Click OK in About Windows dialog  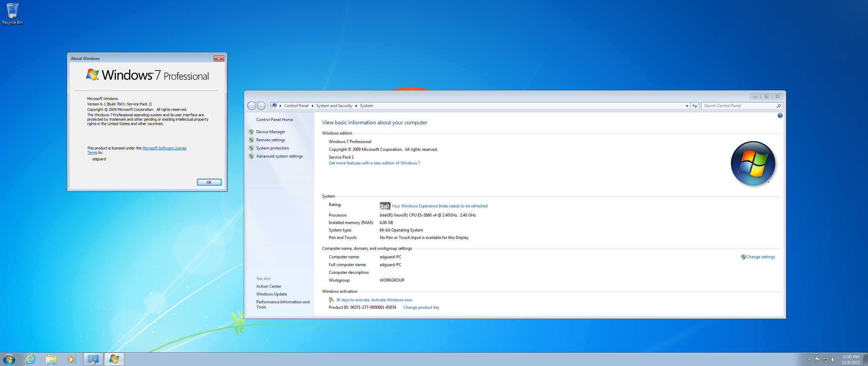[x=209, y=182]
